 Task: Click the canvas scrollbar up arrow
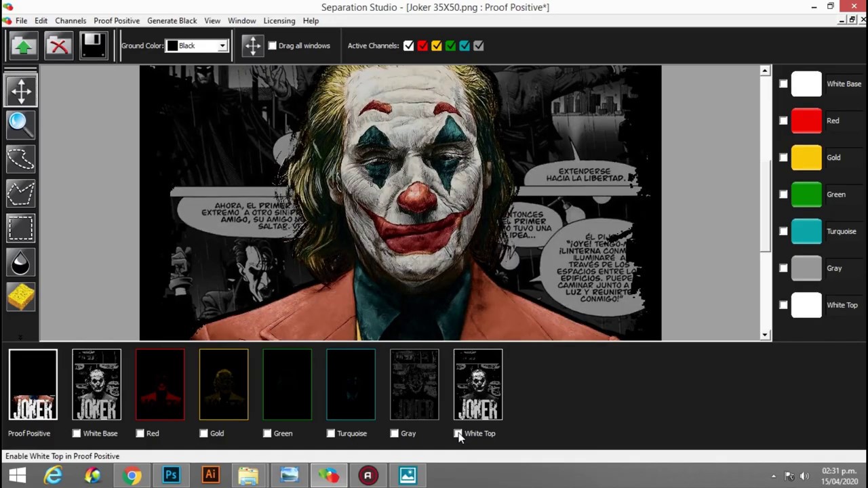pos(765,70)
